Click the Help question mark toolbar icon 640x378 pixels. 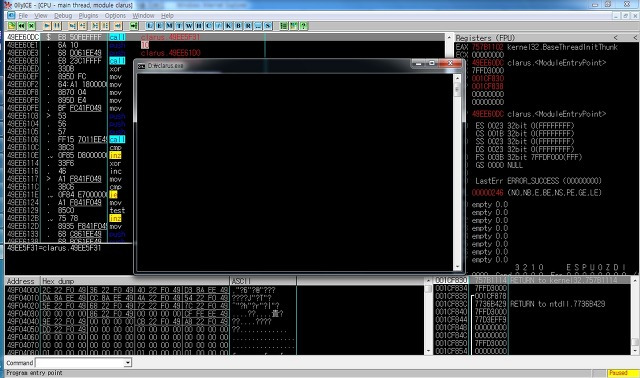(x=303, y=26)
